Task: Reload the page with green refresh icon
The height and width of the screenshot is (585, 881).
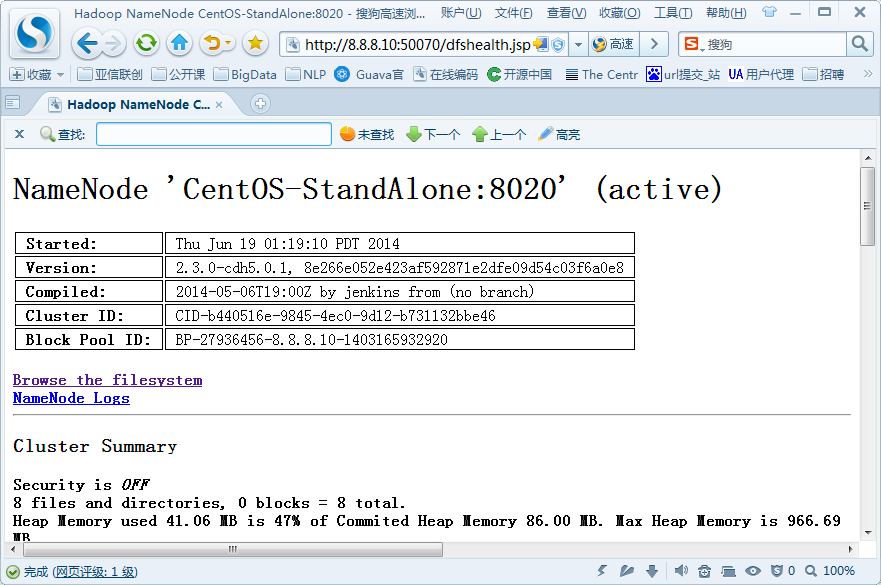Action: click(x=146, y=43)
